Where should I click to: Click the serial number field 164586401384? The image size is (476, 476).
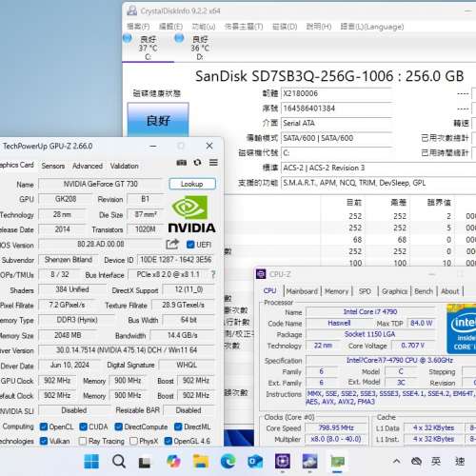(336, 109)
